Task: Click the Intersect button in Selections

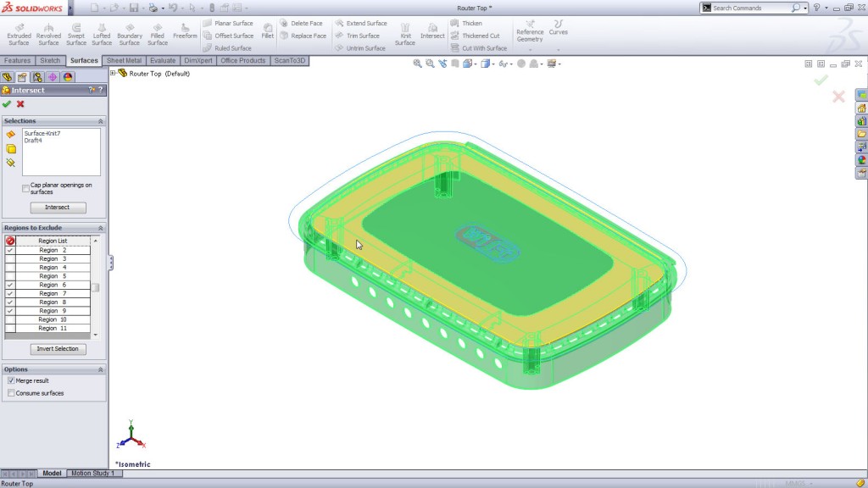Action: click(x=58, y=208)
